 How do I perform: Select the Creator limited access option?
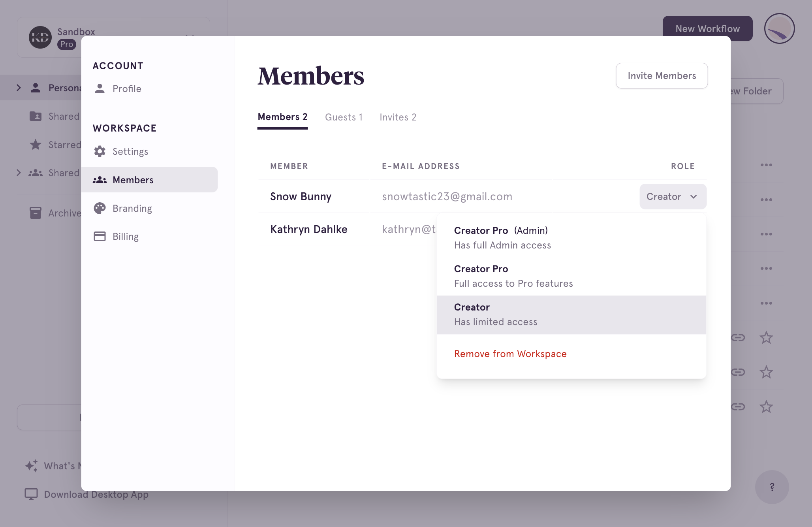(x=571, y=314)
